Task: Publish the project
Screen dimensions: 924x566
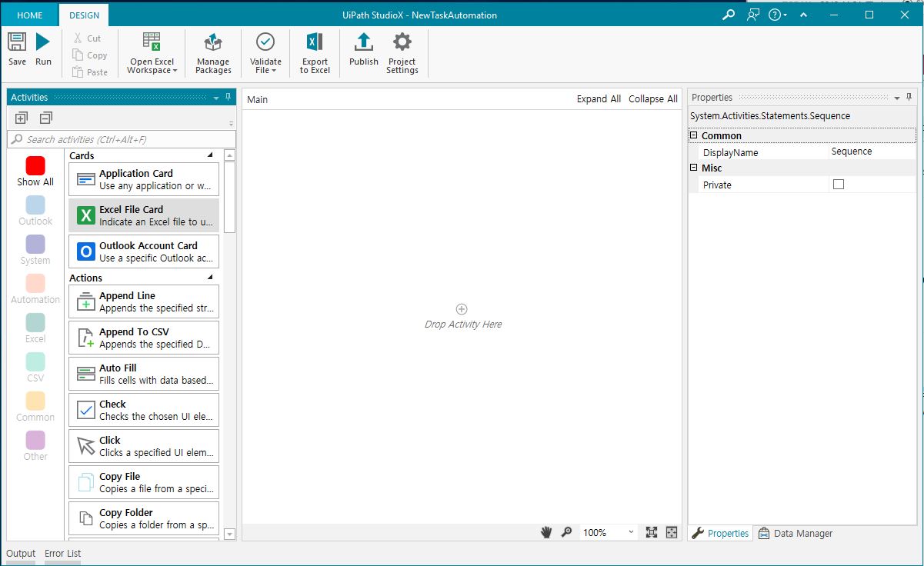Action: [x=364, y=49]
